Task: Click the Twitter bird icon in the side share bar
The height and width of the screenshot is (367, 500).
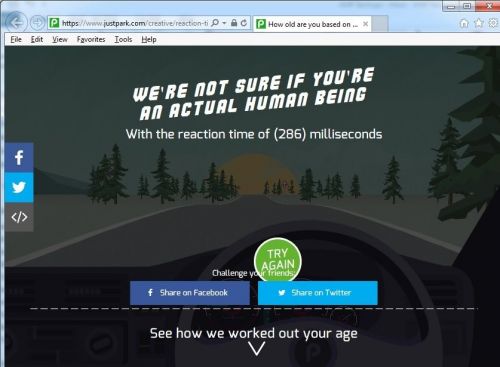Action: pyautogui.click(x=19, y=187)
